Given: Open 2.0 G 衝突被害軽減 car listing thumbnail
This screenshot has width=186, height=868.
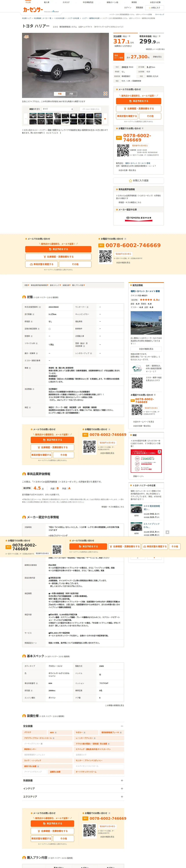Looking at the screenshot, I should point(136,509).
